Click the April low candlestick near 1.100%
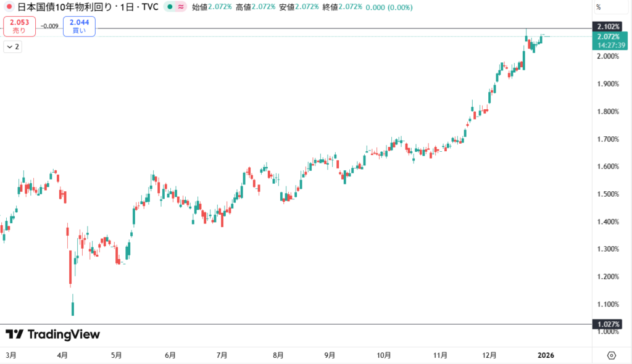The width and height of the screenshot is (632, 364). [73, 305]
